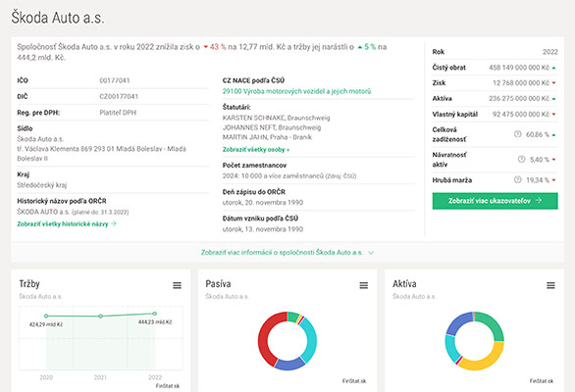
Task: Click IČO value 00177041
Action: click(x=115, y=80)
